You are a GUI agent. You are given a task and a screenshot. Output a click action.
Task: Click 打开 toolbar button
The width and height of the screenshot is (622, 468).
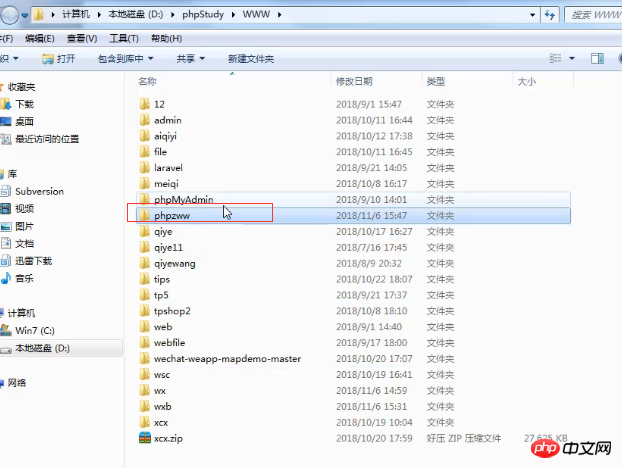pyautogui.click(x=58, y=59)
